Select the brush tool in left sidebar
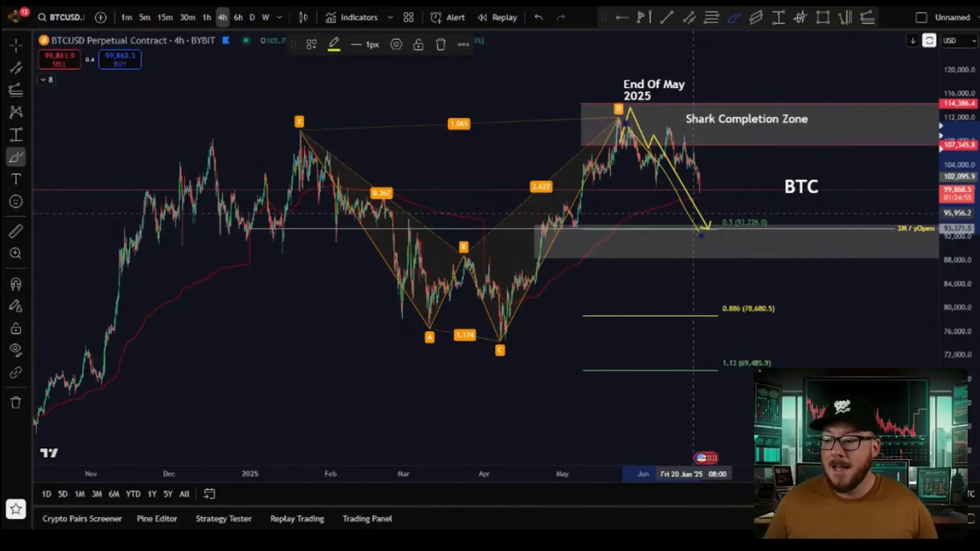Viewport: 980px width, 551px height. 16,157
